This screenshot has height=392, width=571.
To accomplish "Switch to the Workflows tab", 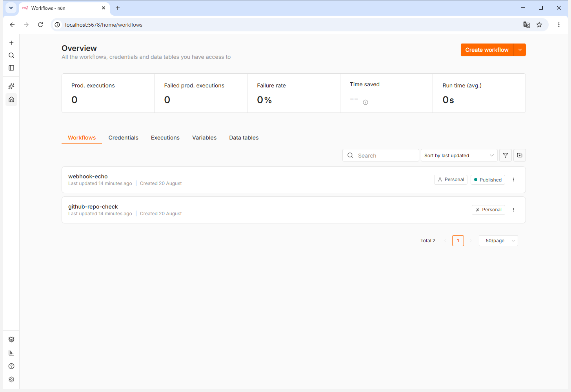I will point(82,138).
